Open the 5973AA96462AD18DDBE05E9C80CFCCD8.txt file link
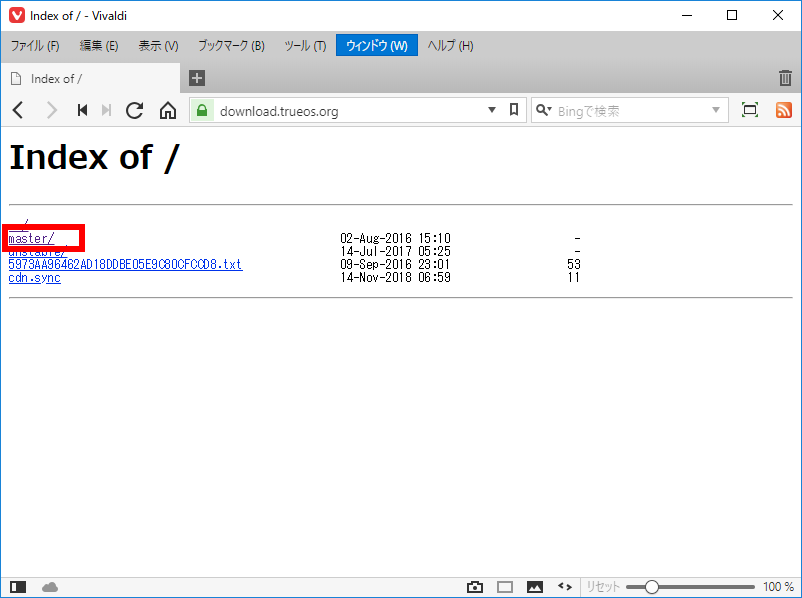The width and height of the screenshot is (802, 598). point(125,264)
